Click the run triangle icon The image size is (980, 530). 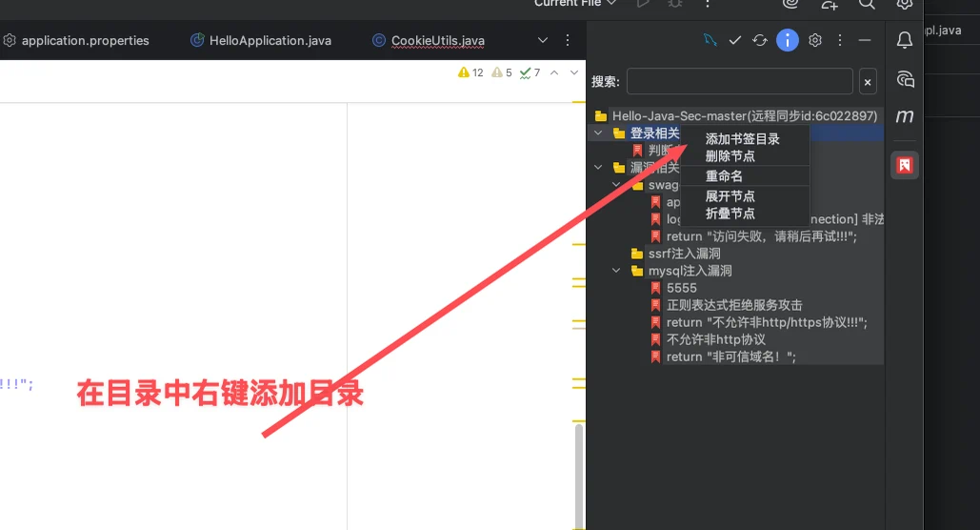pyautogui.click(x=643, y=3)
